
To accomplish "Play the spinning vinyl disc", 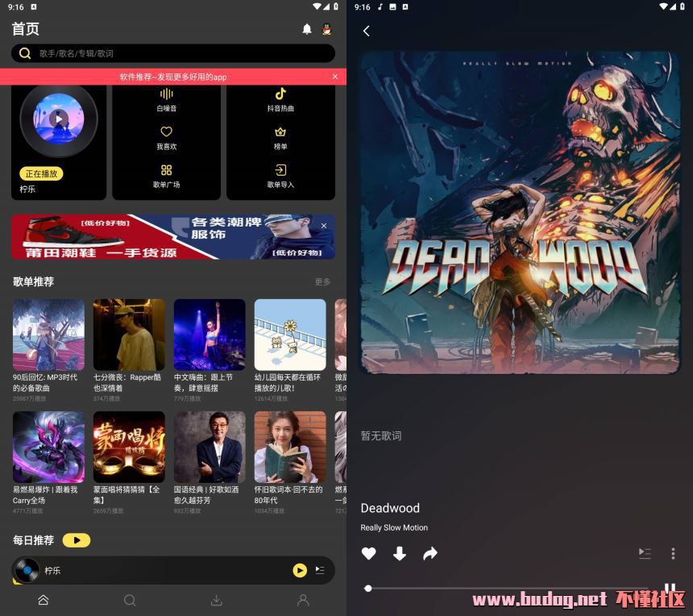I will point(59,119).
